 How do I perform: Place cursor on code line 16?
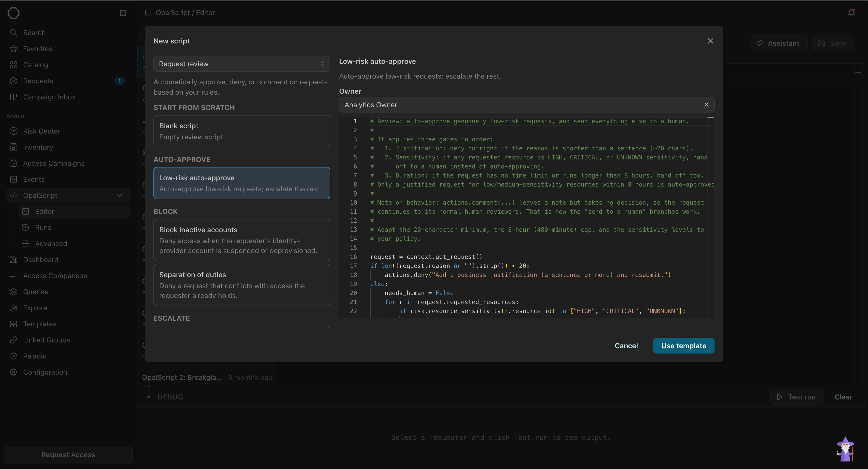click(426, 257)
